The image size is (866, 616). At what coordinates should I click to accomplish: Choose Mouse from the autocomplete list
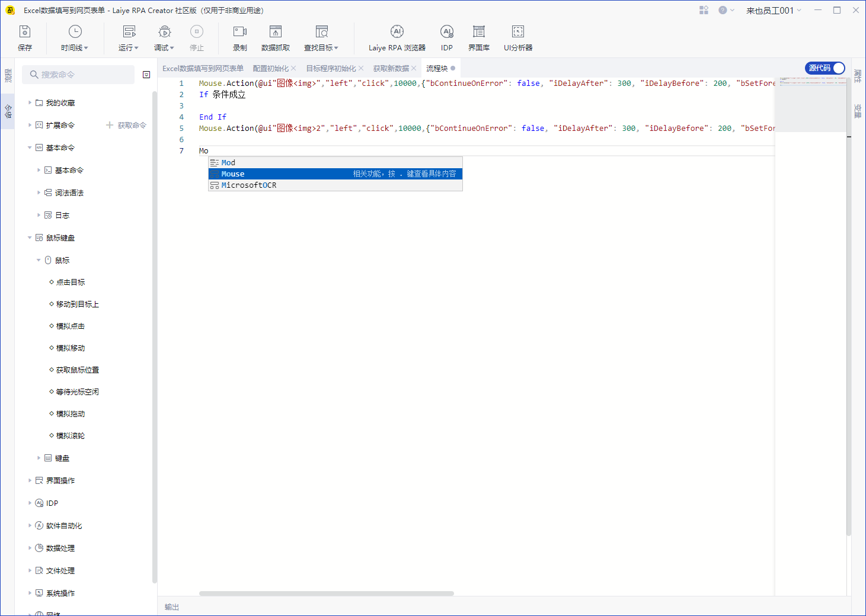coord(335,174)
